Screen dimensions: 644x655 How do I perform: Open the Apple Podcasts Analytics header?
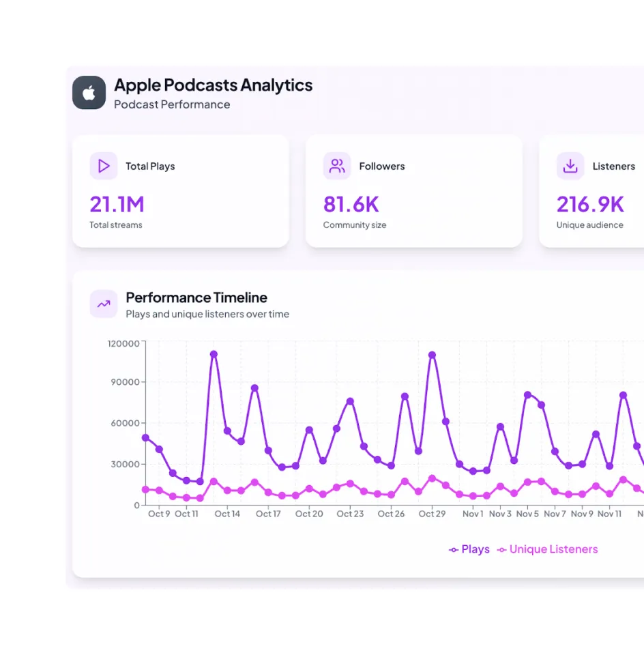click(213, 85)
